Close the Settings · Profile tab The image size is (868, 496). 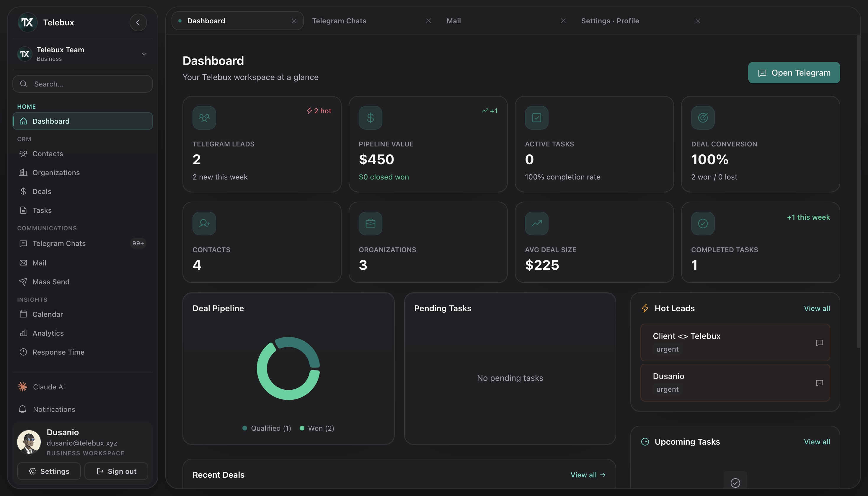click(698, 21)
